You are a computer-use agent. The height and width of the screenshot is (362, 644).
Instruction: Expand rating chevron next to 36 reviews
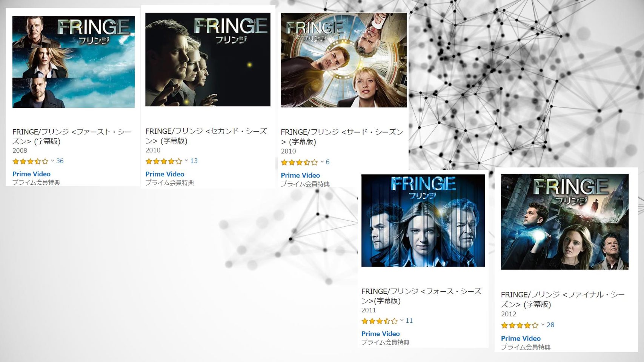(52, 161)
